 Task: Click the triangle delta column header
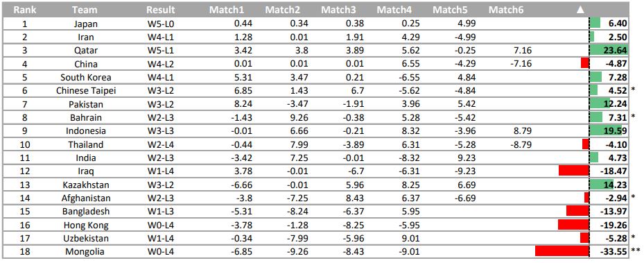580,10
